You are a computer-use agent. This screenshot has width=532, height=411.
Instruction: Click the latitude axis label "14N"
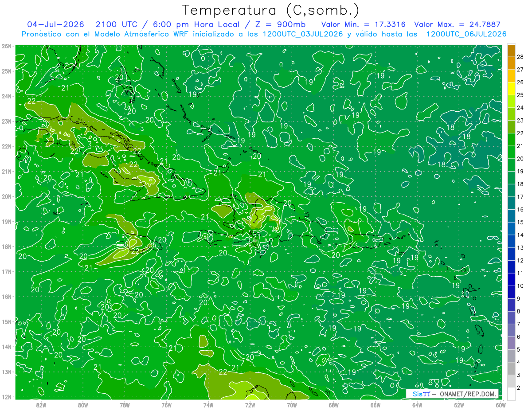pos(7,347)
